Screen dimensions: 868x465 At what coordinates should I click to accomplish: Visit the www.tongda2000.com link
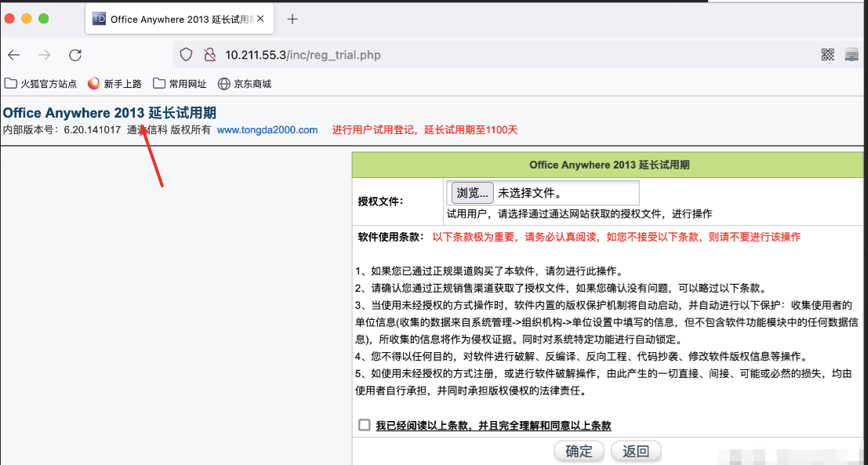coord(267,130)
